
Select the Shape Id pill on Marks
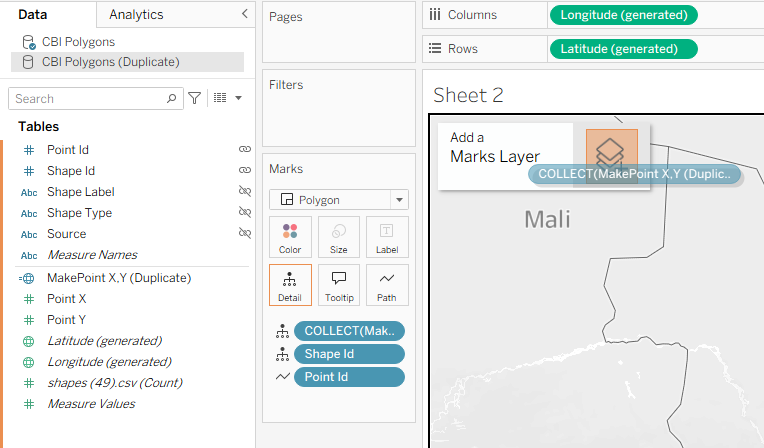click(x=349, y=354)
